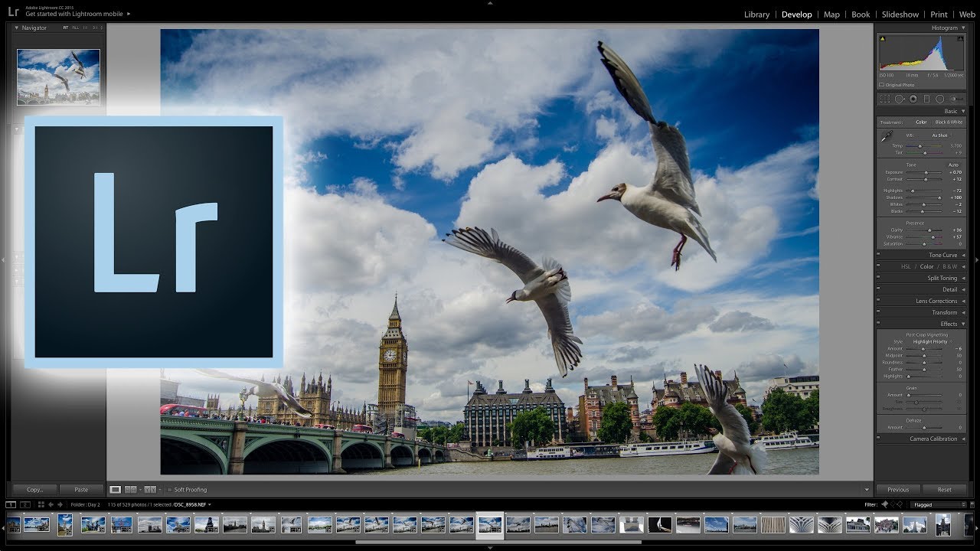980x551 pixels.
Task: Click the filter flag icons
Action: point(893,504)
